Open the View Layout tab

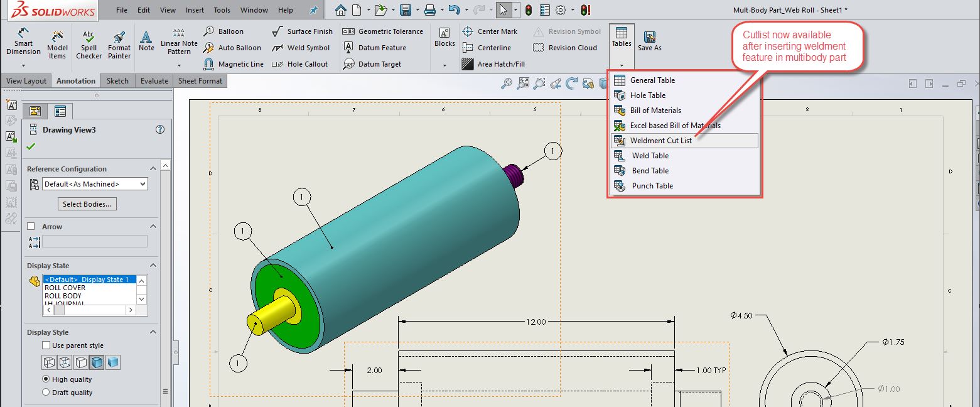coord(26,81)
